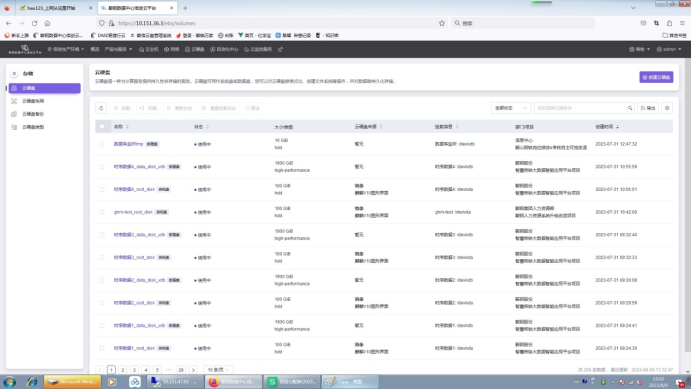The image size is (692, 389).
Task: Select 云硬盘 in the storage sidebar
Action: (45, 88)
